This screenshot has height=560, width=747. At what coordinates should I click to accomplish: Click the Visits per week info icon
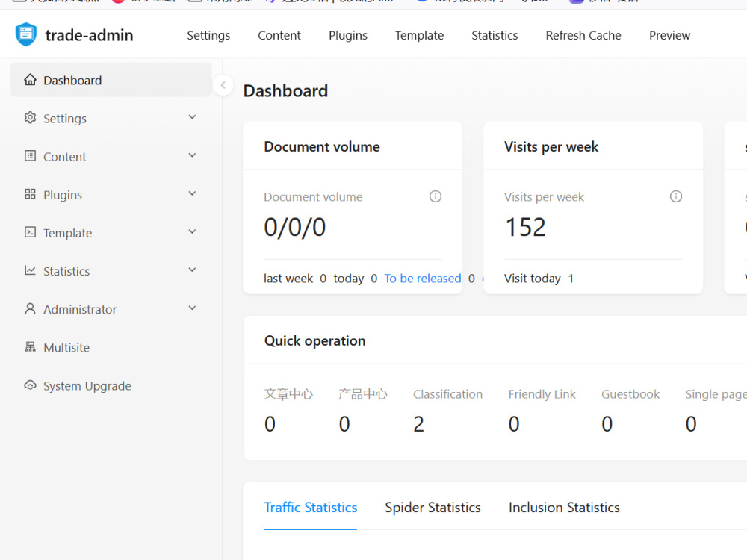[676, 196]
